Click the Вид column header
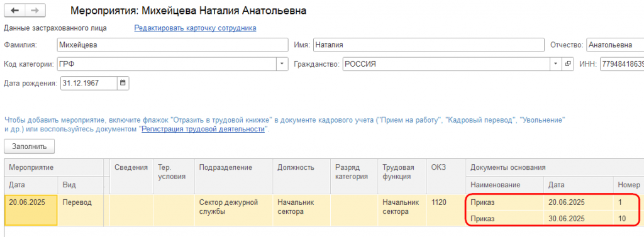Image resolution: width=644 pixels, height=237 pixels. [80, 185]
